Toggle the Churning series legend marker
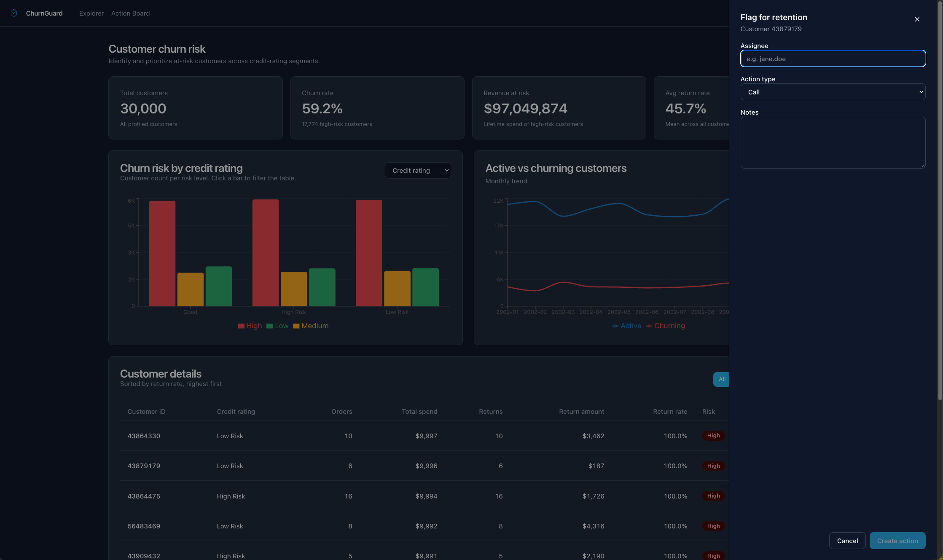943x560 pixels. (x=649, y=326)
